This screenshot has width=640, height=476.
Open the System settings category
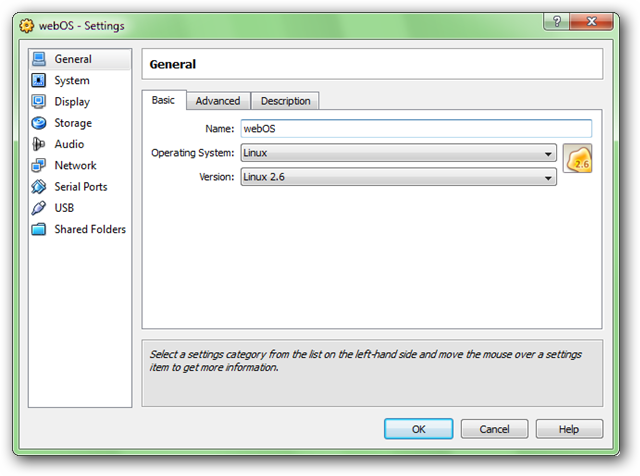[x=72, y=80]
